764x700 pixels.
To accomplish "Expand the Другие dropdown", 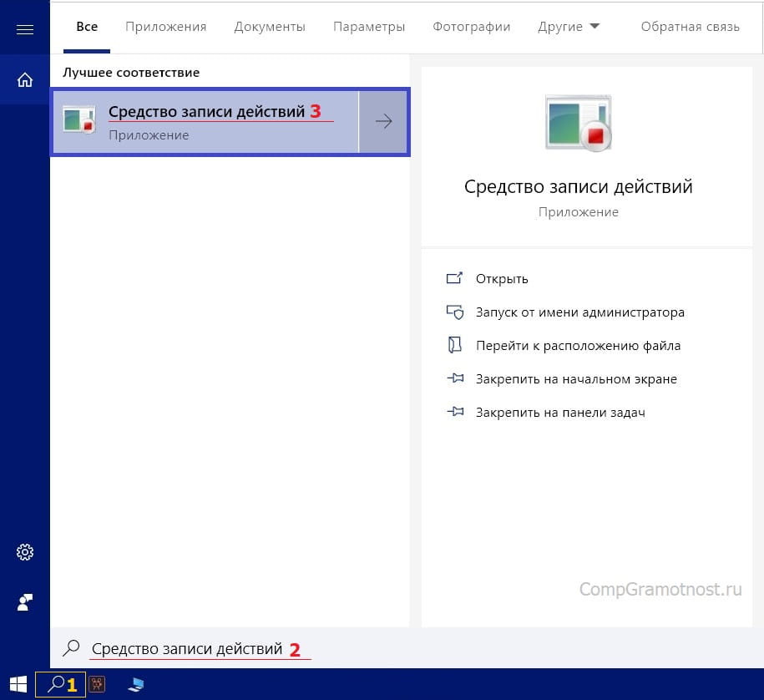I will 568,27.
